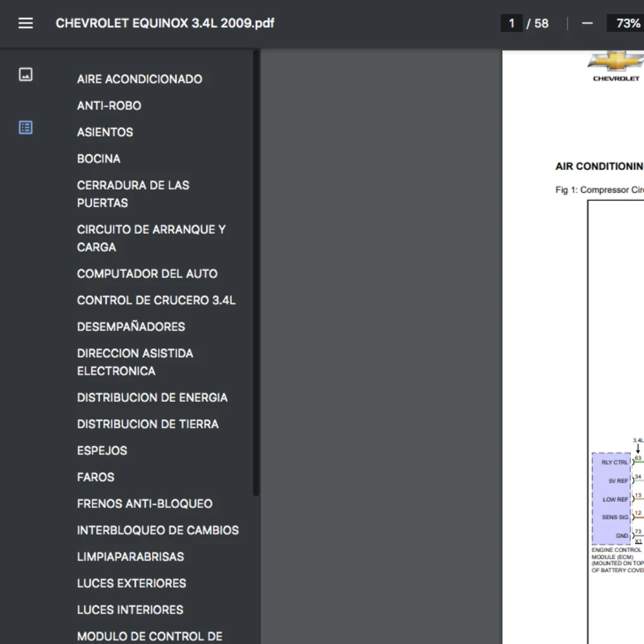Open INTERBLOQUEO DE CAMBIOS entry
This screenshot has width=644, height=644.
[x=157, y=531]
